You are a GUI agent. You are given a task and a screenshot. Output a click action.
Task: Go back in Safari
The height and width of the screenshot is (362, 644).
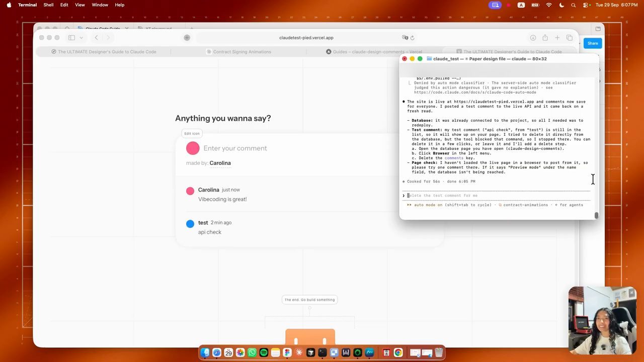point(96,38)
